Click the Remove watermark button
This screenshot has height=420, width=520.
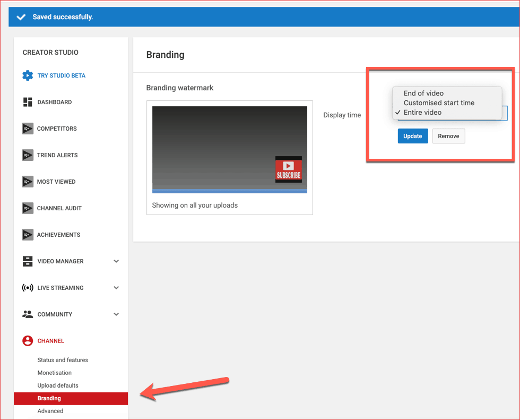(448, 136)
